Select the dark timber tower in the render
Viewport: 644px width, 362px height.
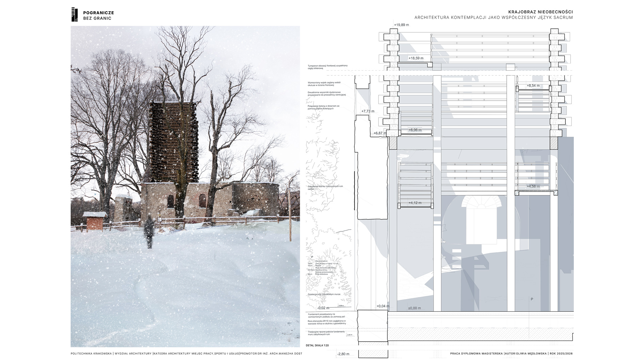click(173, 142)
